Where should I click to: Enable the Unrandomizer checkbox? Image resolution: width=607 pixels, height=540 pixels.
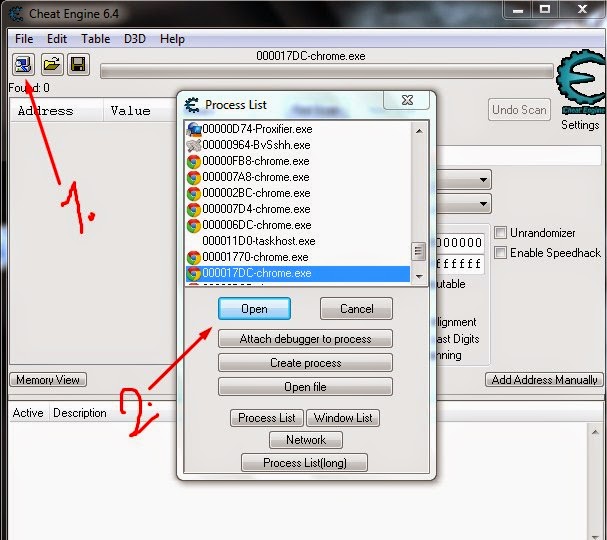[x=500, y=233]
